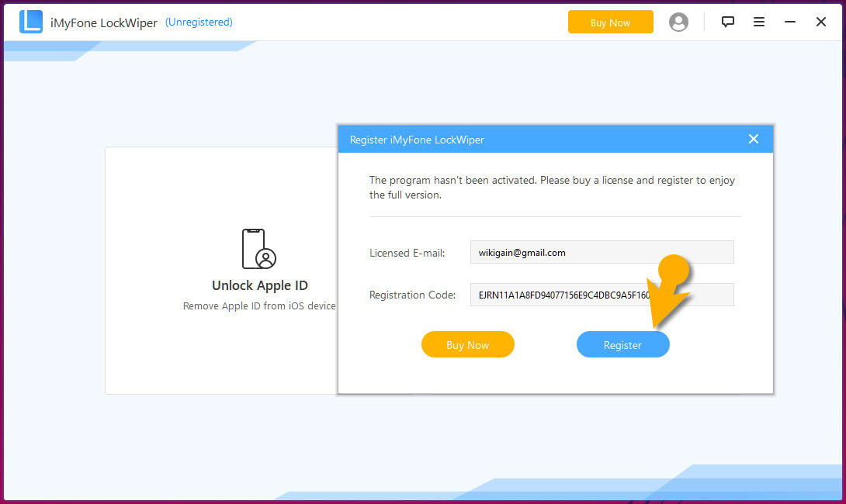The width and height of the screenshot is (846, 504).
Task: Click the iMyFone LockWiper app title text
Action: pyautogui.click(x=103, y=22)
